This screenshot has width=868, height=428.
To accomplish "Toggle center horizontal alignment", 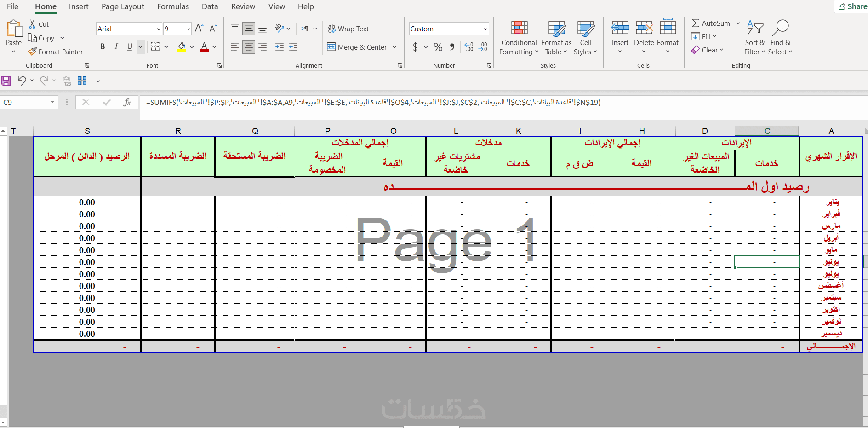I will [249, 46].
